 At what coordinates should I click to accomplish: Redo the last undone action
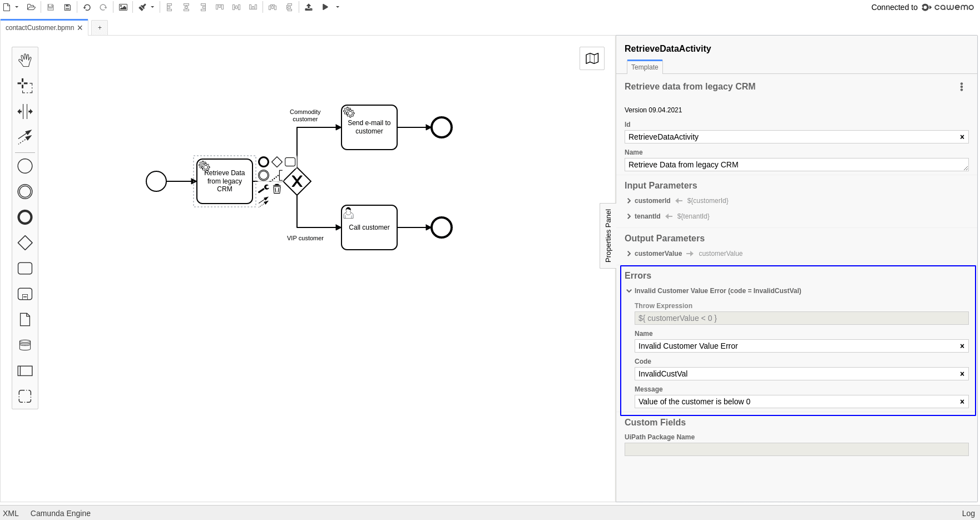pyautogui.click(x=103, y=7)
